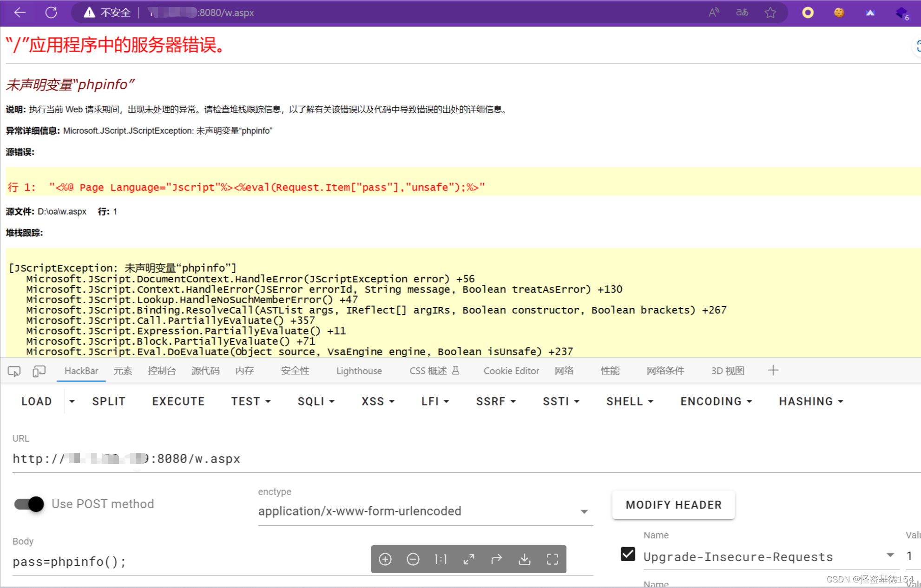Add a new DevTools tab with plus

pos(773,370)
